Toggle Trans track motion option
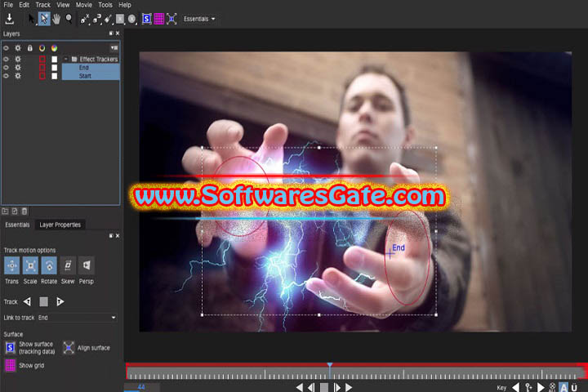The image size is (588, 392). tap(11, 265)
